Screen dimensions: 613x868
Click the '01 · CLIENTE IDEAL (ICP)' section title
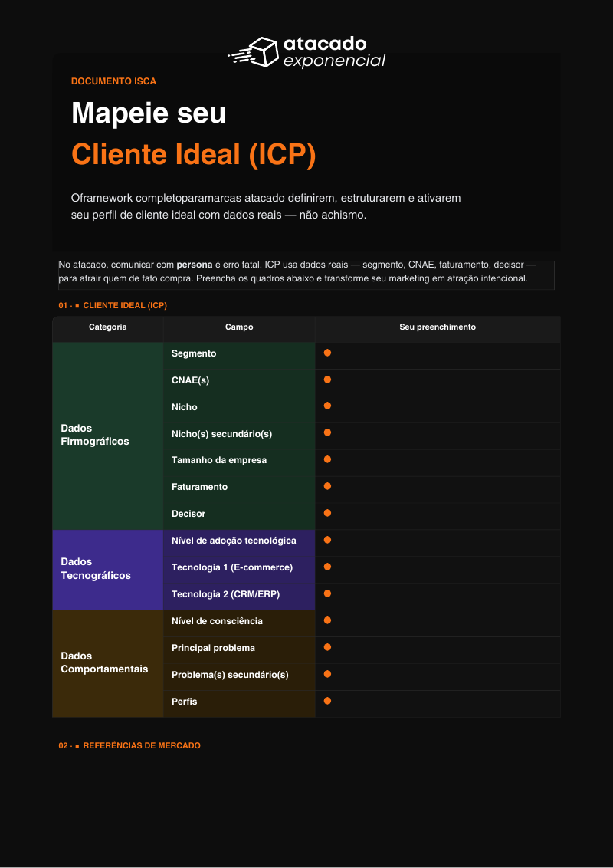pyautogui.click(x=113, y=305)
